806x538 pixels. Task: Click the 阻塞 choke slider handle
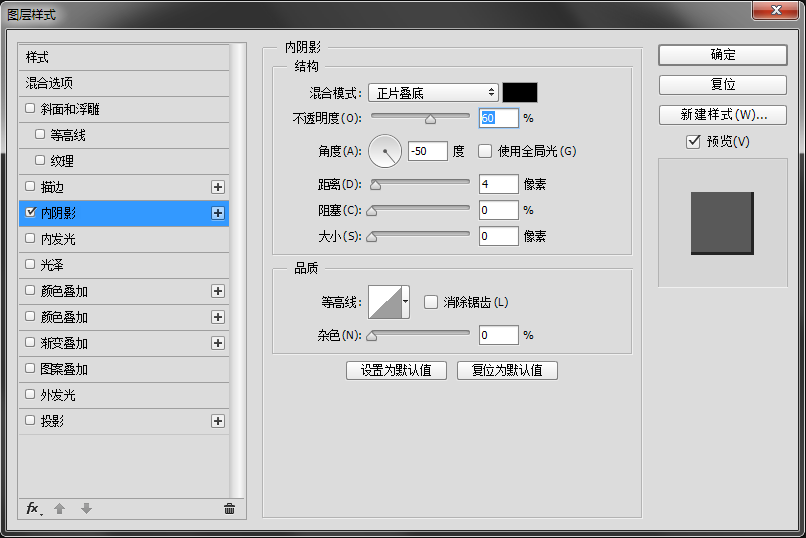point(372,211)
